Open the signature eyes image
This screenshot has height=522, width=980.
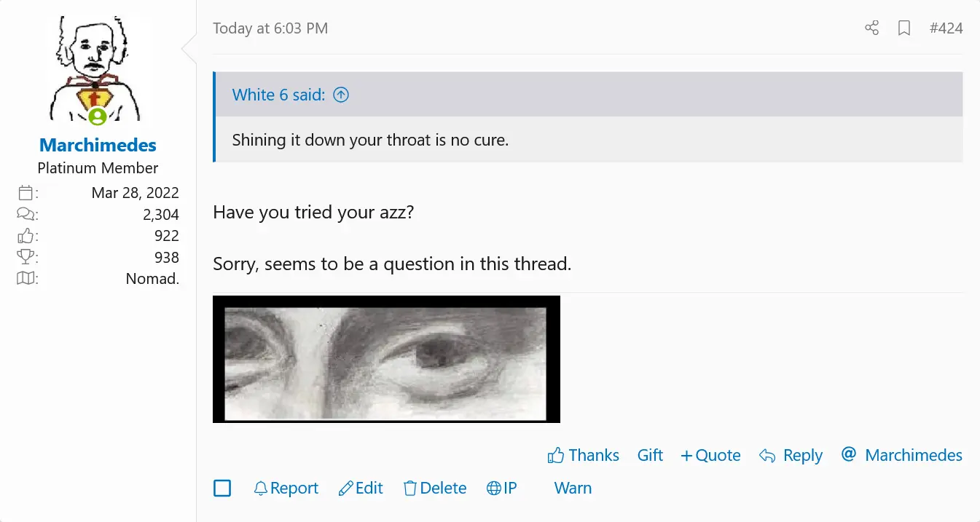pyautogui.click(x=386, y=359)
